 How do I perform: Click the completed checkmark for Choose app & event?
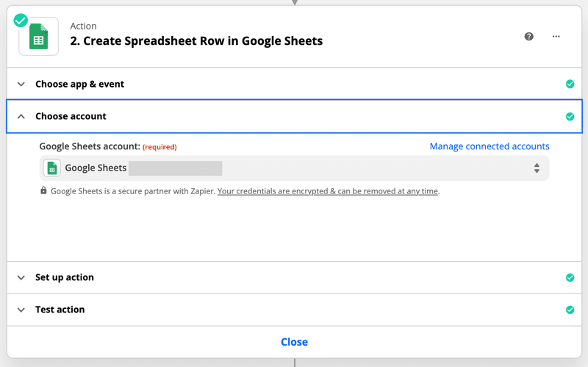click(x=570, y=84)
